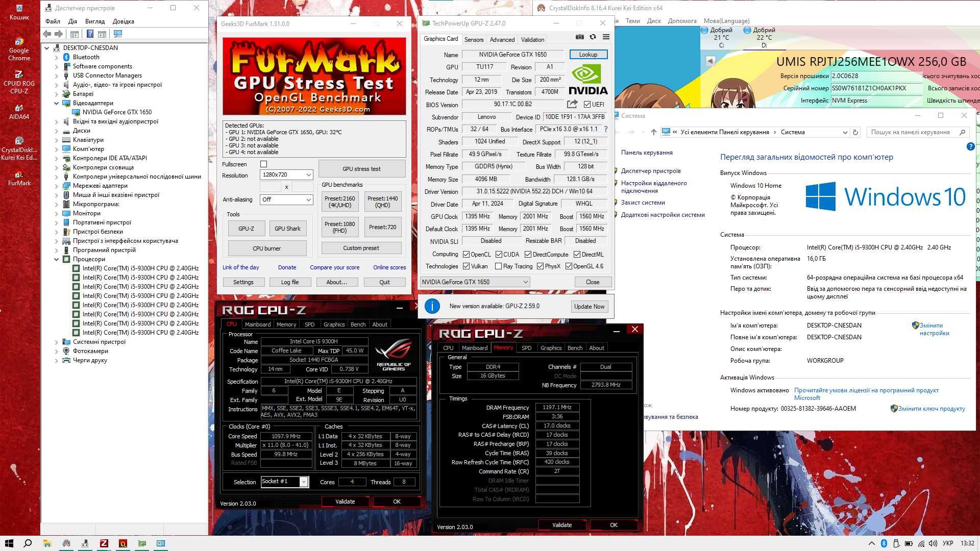The image size is (980, 551).
Task: Click the Bus Interface question mark in GPU-Z
Action: coord(606,129)
